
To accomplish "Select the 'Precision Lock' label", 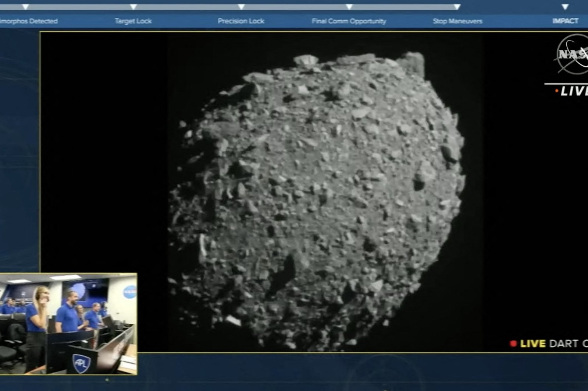I will tap(241, 21).
